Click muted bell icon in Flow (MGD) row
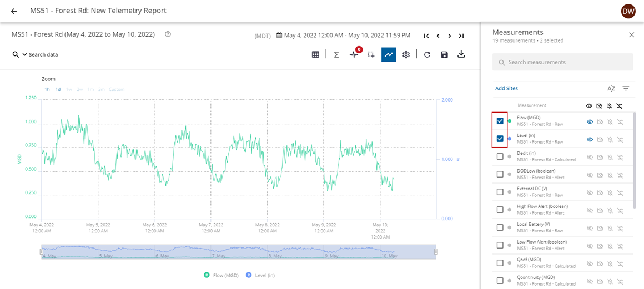This screenshot has height=289, width=644. pos(610,122)
